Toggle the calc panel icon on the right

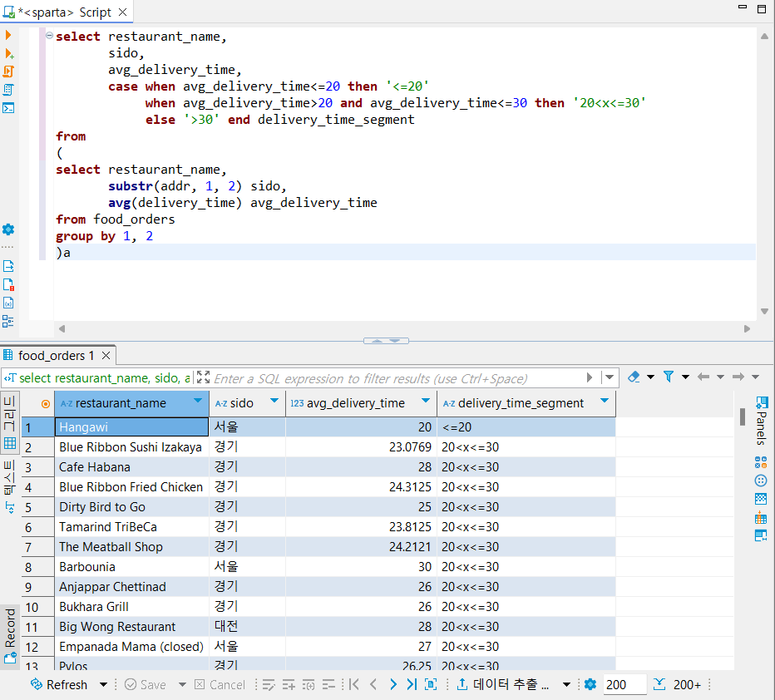761,462
